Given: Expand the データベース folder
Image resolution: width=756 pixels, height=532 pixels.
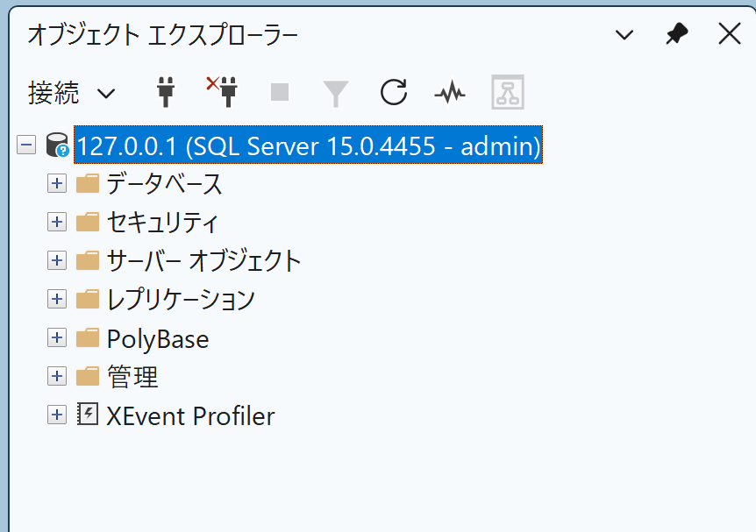Looking at the screenshot, I should (57, 183).
